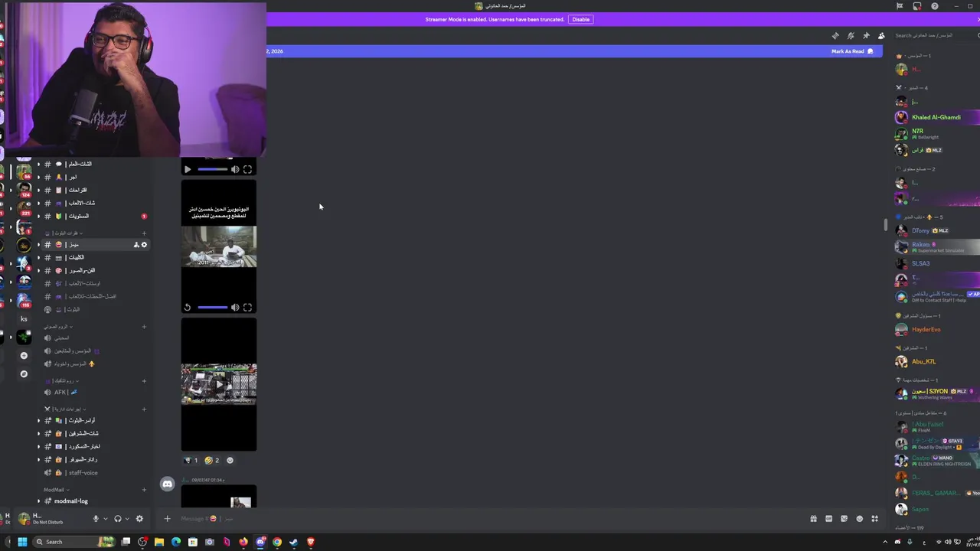Open invite people icon on selected channel
This screenshot has width=980, height=551.
point(136,245)
